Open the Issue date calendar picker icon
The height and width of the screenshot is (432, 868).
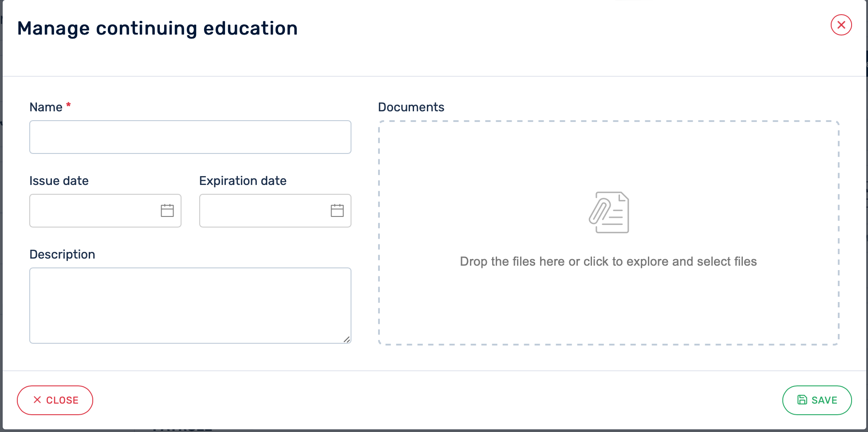pos(167,211)
